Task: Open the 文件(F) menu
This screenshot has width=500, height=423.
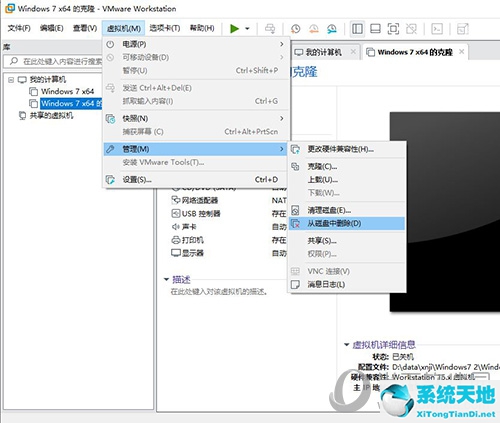Action: pos(19,28)
